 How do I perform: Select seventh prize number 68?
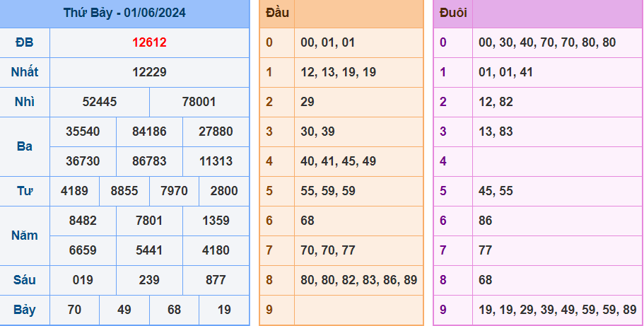(174, 309)
